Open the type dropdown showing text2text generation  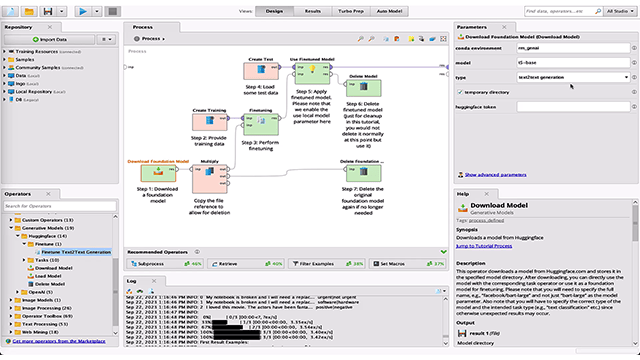click(x=573, y=77)
